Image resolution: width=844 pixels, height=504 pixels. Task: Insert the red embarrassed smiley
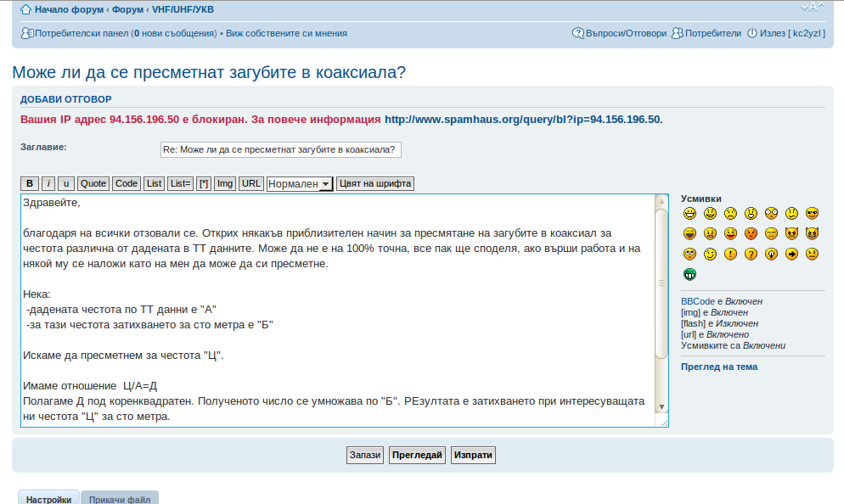[x=751, y=233]
